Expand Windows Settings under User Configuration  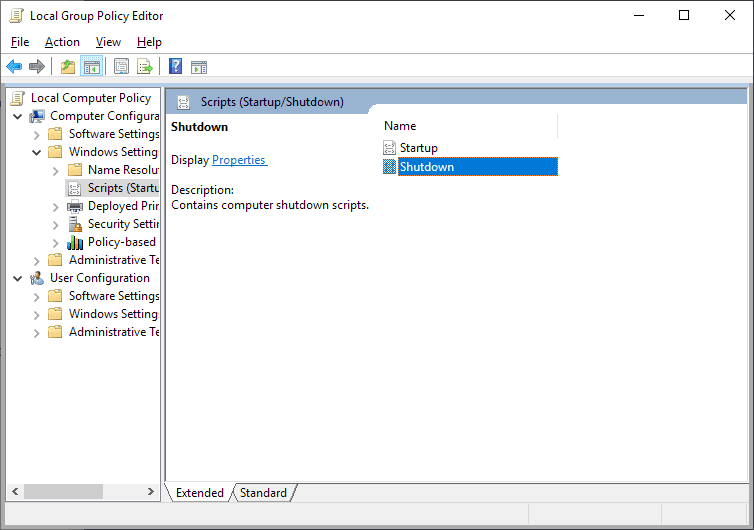pyautogui.click(x=37, y=315)
